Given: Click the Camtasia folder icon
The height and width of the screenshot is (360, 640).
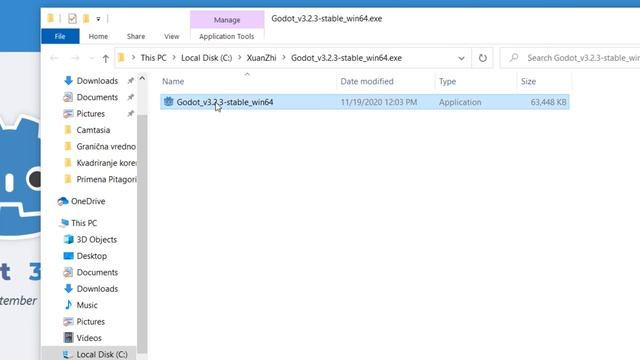Looking at the screenshot, I should pyautogui.click(x=68, y=130).
